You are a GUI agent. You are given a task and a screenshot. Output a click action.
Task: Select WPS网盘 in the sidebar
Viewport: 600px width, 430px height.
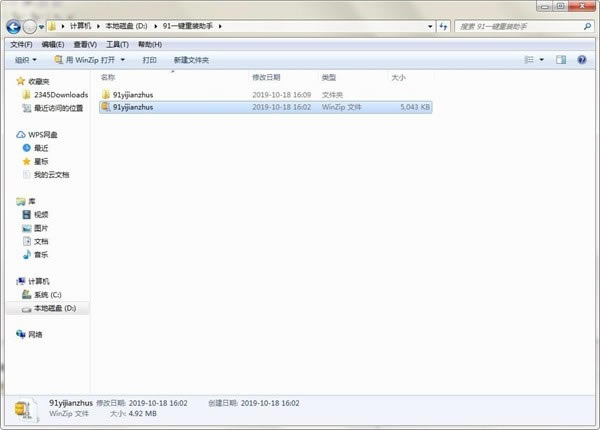point(43,135)
